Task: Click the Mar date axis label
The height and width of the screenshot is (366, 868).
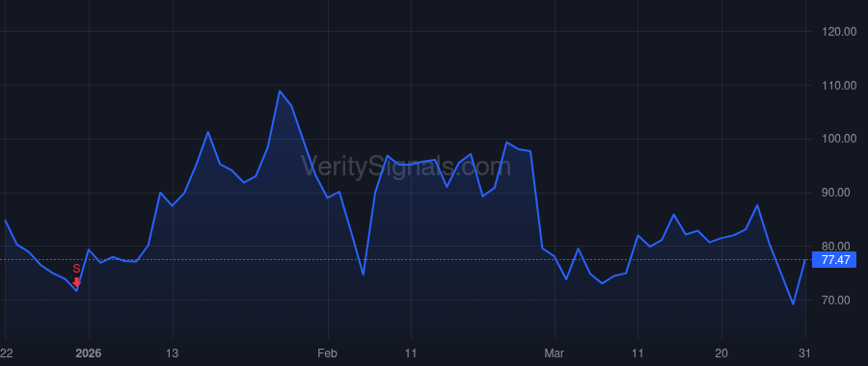Action: click(554, 353)
